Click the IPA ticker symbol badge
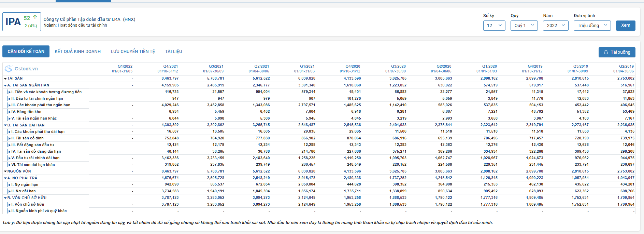644x234 pixels. point(13,22)
